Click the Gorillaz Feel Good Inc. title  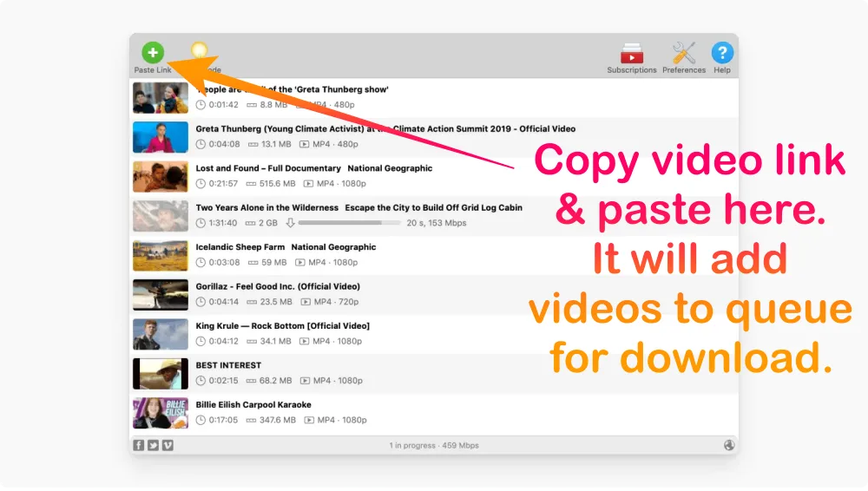click(x=278, y=286)
